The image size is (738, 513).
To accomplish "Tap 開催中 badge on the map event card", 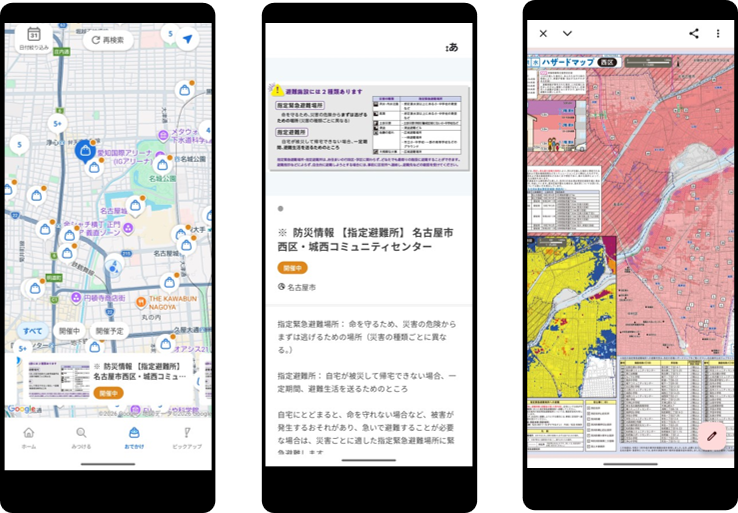I will coord(108,393).
